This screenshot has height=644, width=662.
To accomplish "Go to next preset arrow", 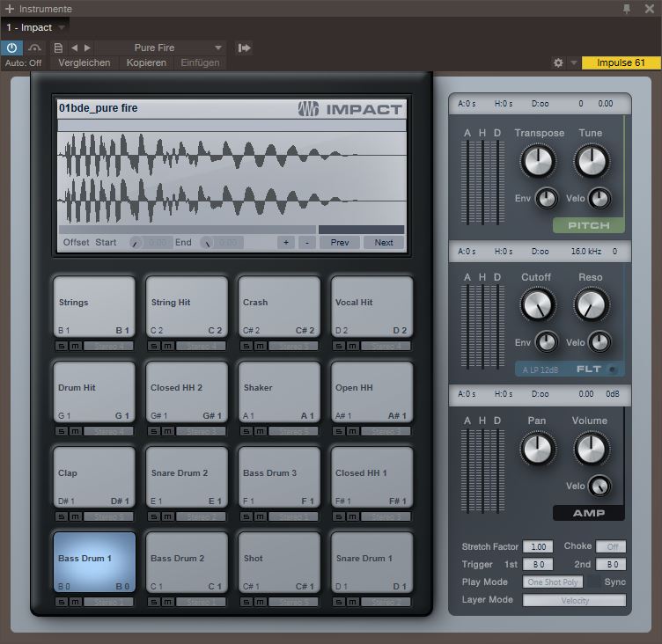I will coord(87,48).
